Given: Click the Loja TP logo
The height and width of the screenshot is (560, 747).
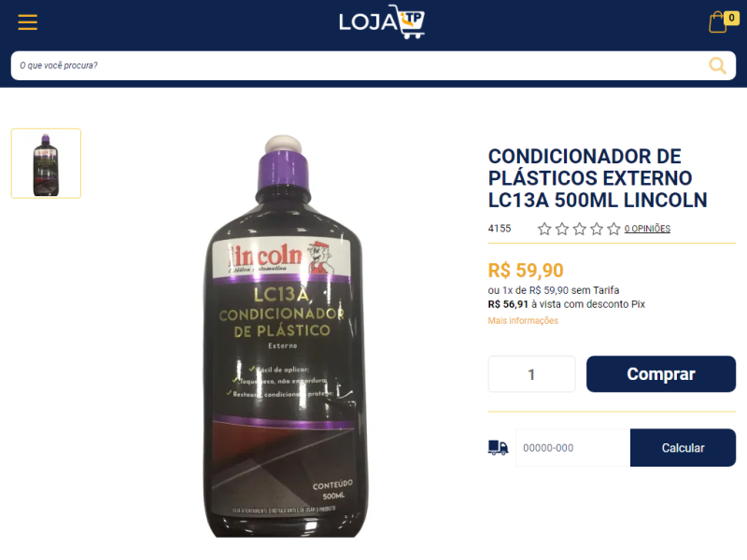Looking at the screenshot, I should 382,21.
